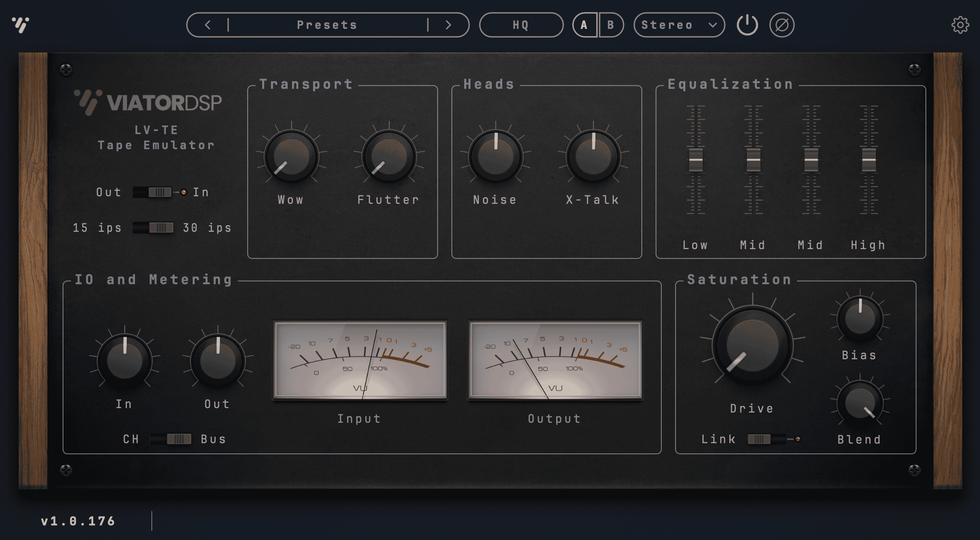Go to previous preset with left arrow
The image size is (980, 540).
[208, 25]
